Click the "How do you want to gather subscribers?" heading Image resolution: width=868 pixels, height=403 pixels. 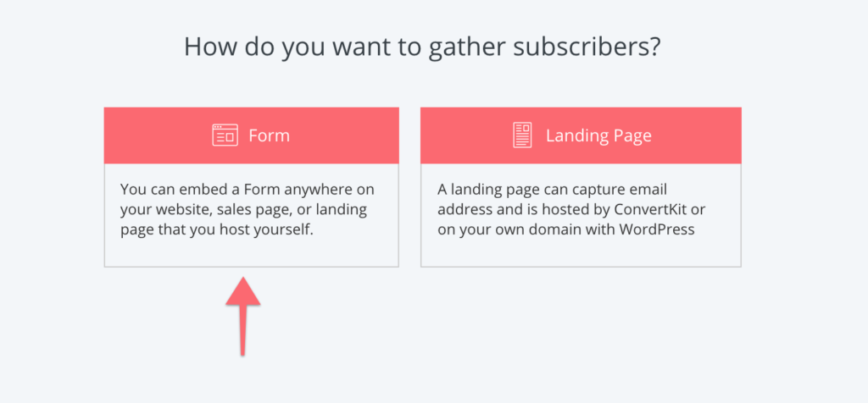(x=422, y=47)
